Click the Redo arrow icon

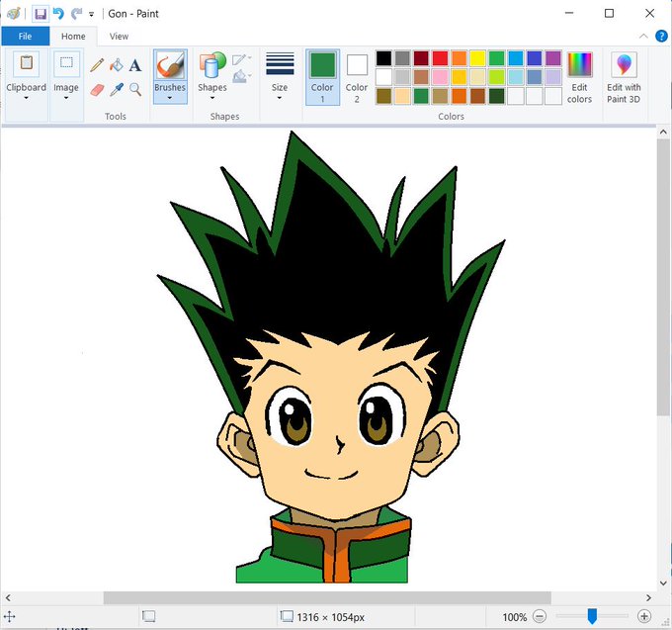(x=76, y=14)
